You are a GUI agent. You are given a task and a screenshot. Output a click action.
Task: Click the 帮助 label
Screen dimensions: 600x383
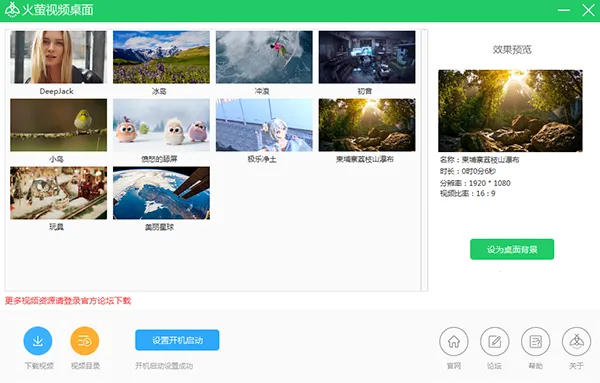(x=536, y=366)
